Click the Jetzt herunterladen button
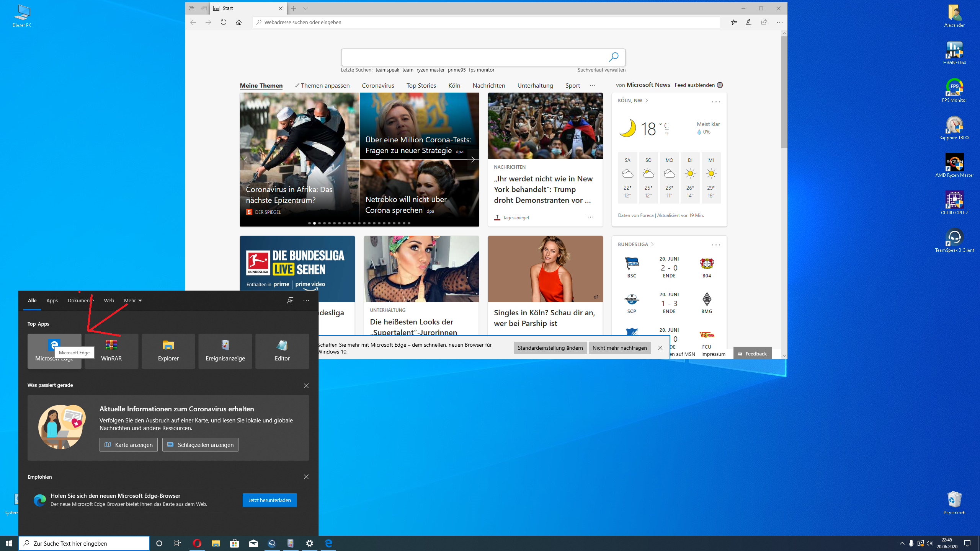This screenshot has width=980, height=551. tap(269, 500)
